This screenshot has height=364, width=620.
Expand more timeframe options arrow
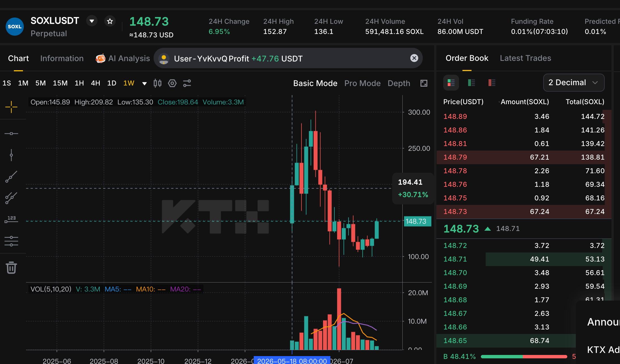click(145, 83)
